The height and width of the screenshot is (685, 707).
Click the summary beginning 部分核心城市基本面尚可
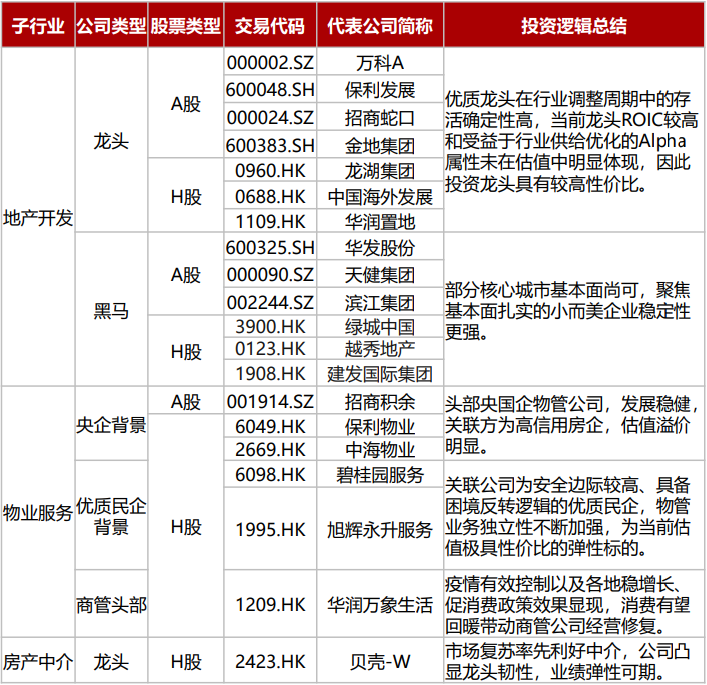point(574,310)
